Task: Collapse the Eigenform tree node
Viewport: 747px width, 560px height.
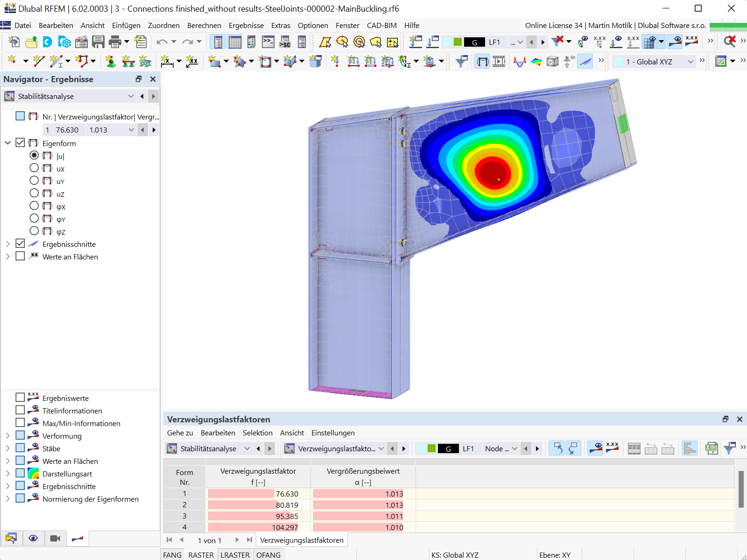Action: tap(8, 143)
